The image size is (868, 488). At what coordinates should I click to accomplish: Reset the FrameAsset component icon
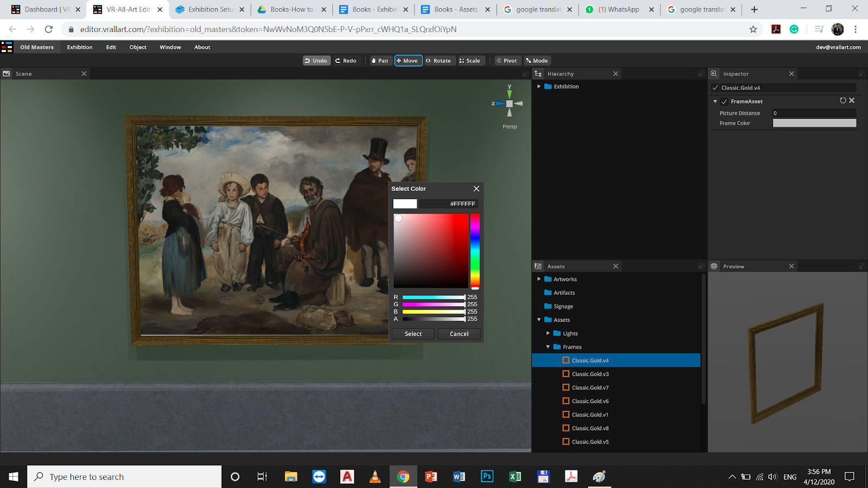pyautogui.click(x=843, y=101)
